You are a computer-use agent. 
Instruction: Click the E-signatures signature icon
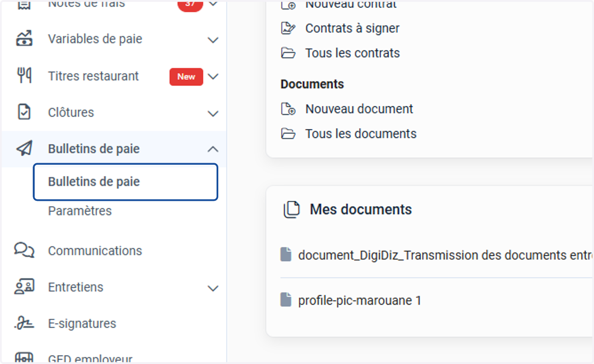click(x=24, y=323)
